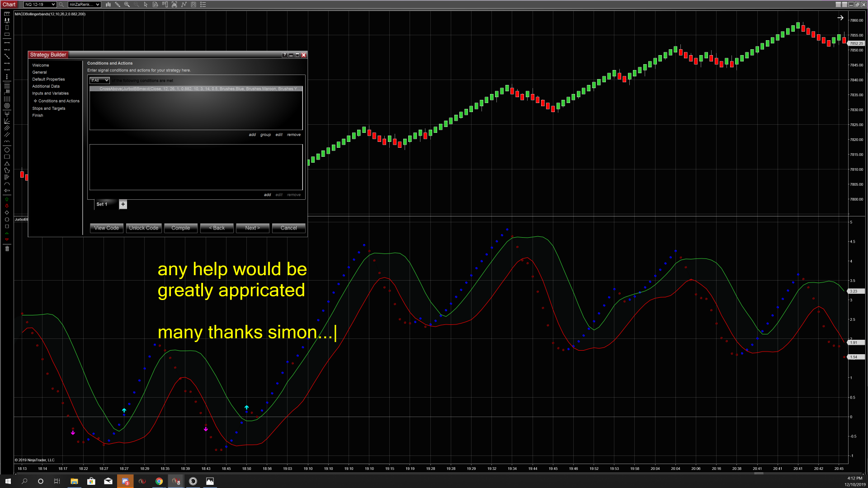Click the trash remove drawings icon

click(x=7, y=249)
